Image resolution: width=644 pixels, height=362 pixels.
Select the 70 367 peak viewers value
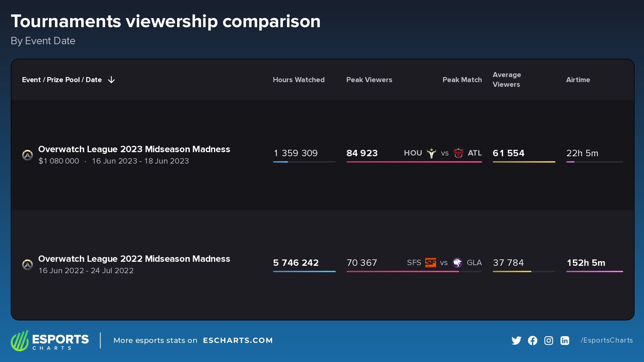click(x=362, y=263)
